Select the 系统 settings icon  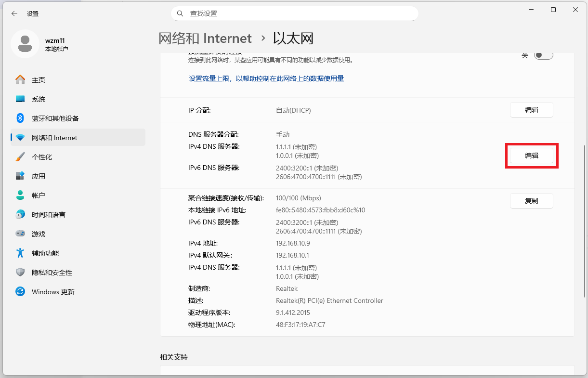pyautogui.click(x=38, y=99)
